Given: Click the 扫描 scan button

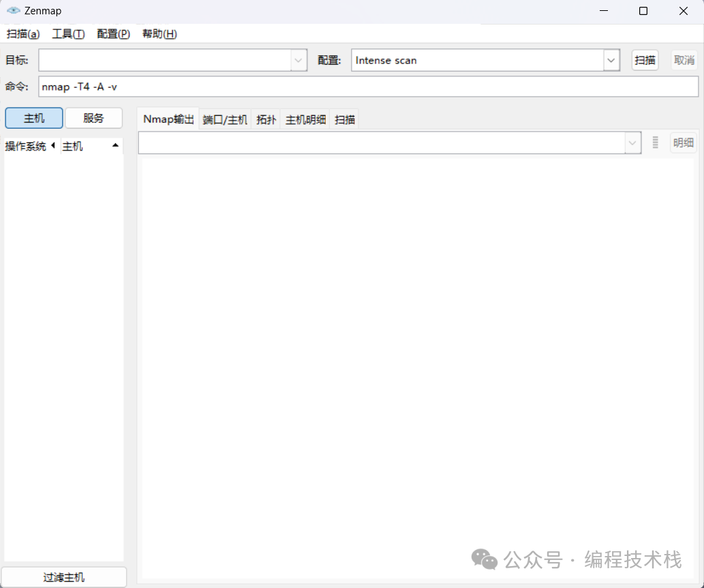Looking at the screenshot, I should (x=645, y=60).
